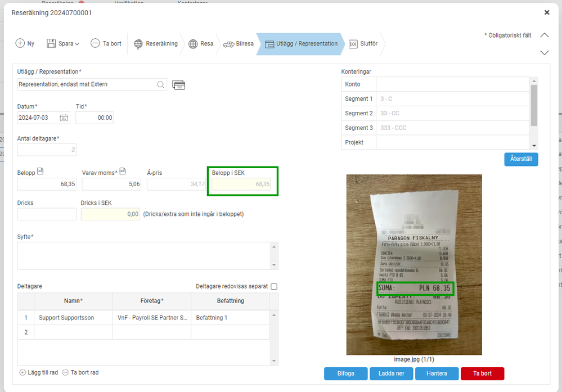Image resolution: width=562 pixels, height=392 pixels.
Task: Click Lägg till rad to add row
Action: [x=39, y=373]
